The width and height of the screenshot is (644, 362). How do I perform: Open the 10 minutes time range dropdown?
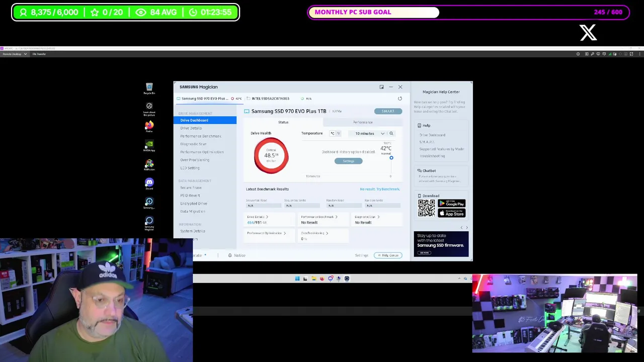click(370, 133)
